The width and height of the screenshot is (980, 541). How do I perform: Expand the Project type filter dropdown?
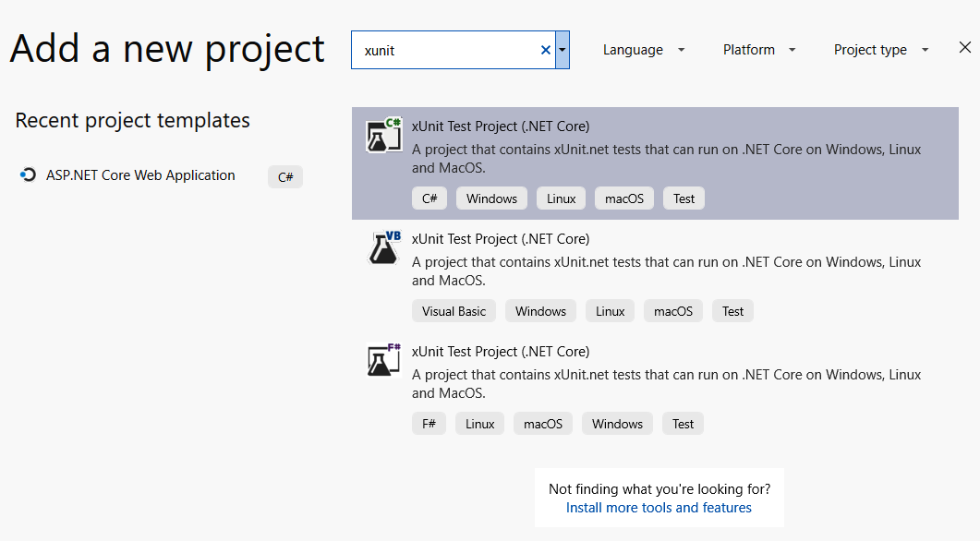[880, 50]
